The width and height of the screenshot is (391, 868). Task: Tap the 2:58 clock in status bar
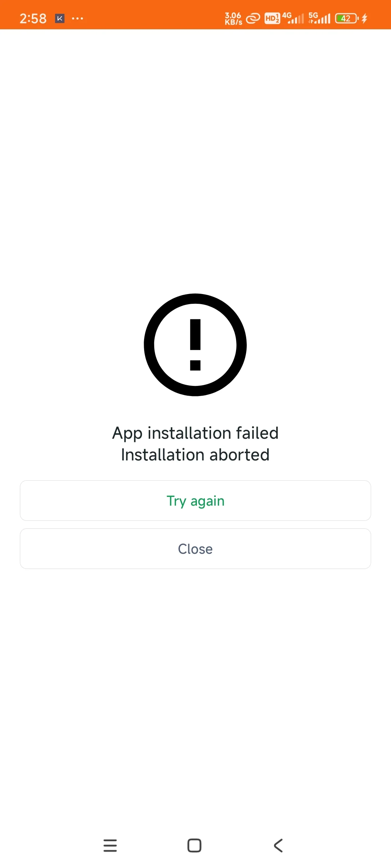33,18
